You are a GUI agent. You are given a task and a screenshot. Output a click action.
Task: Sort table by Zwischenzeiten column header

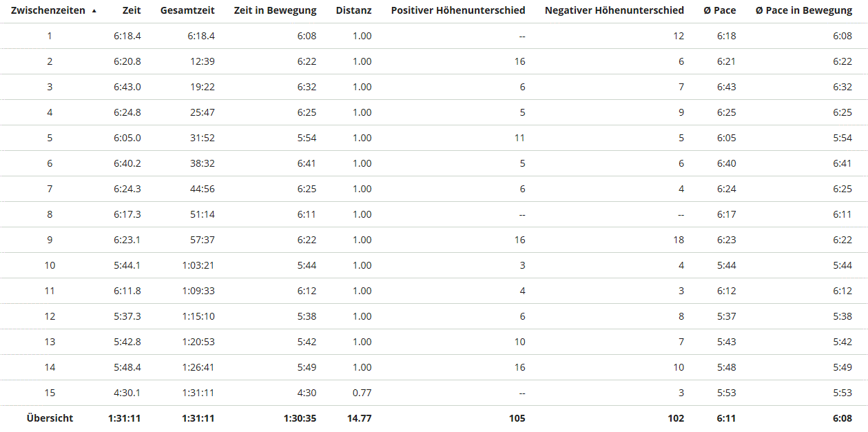click(48, 10)
